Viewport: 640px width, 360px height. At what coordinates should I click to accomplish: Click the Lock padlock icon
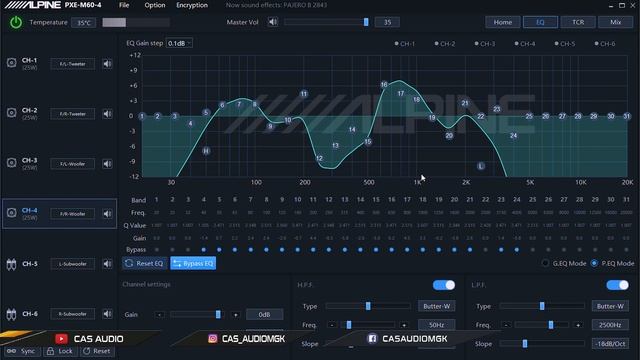tap(50, 351)
